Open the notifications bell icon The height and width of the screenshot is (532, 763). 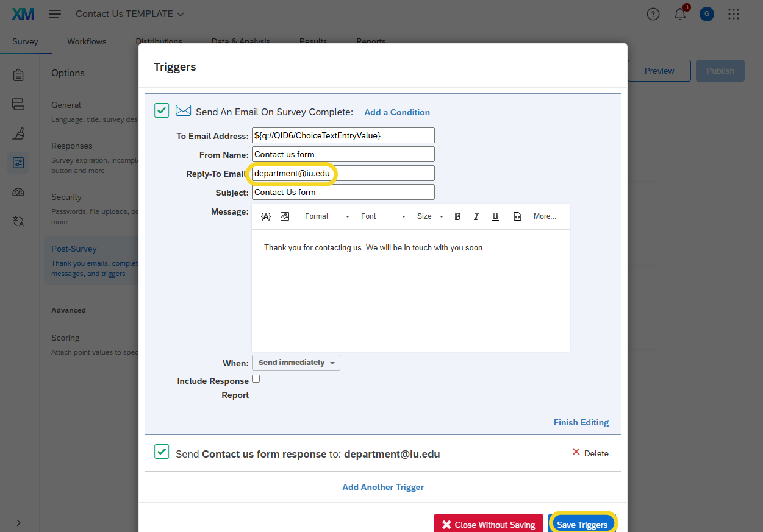point(680,14)
